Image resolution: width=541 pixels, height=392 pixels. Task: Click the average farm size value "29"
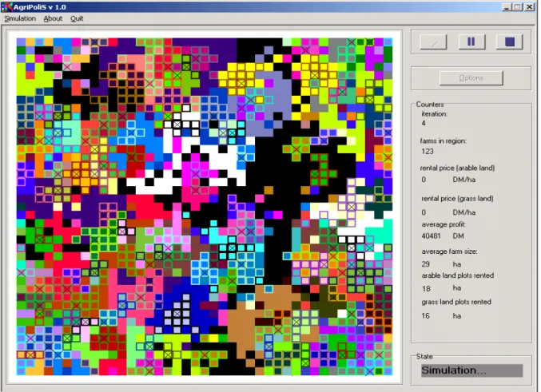[425, 264]
